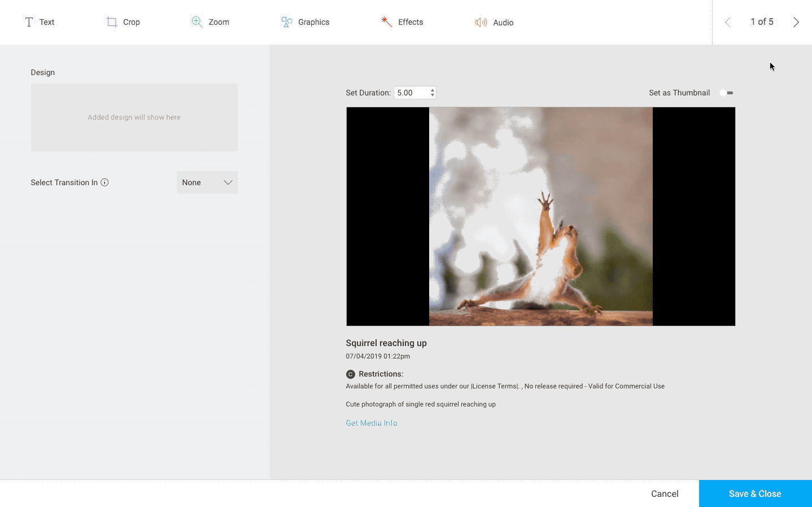The image size is (812, 507).
Task: Click the Zoom magnifier icon
Action: pyautogui.click(x=197, y=22)
